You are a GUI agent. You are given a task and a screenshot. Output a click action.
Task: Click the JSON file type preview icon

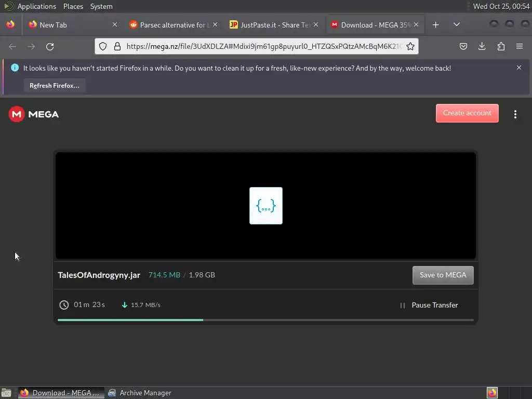[265, 206]
